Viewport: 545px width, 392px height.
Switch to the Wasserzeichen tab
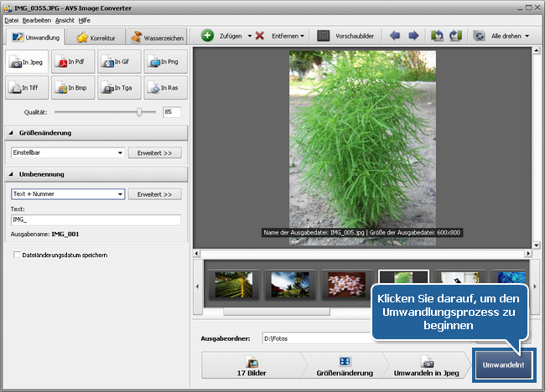click(x=157, y=37)
